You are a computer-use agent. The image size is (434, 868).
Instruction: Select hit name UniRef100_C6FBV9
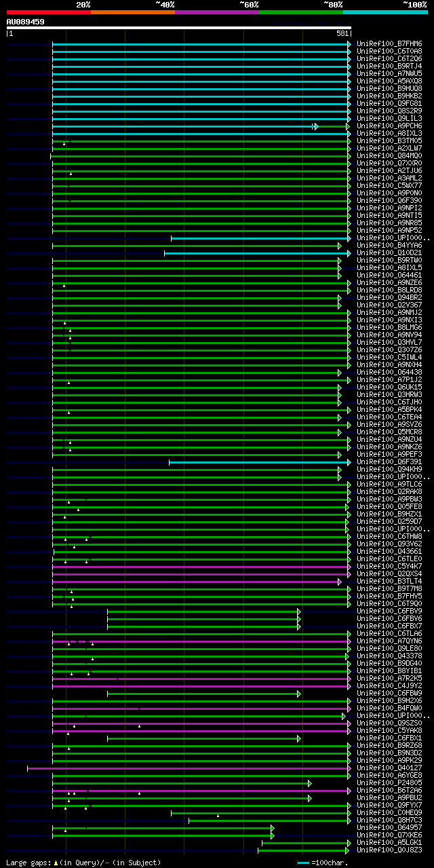tap(389, 611)
